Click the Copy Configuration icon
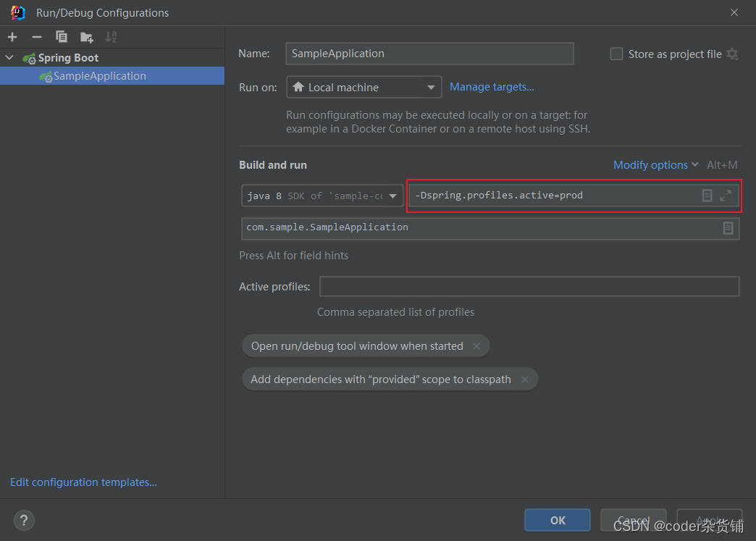Screen dimensions: 756x541 click(62, 37)
